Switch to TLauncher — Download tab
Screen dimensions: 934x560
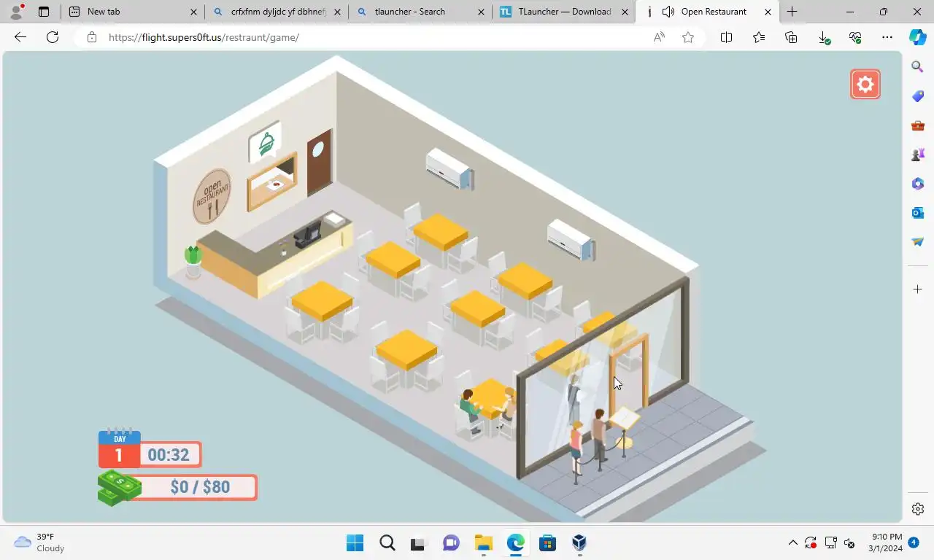pos(564,12)
